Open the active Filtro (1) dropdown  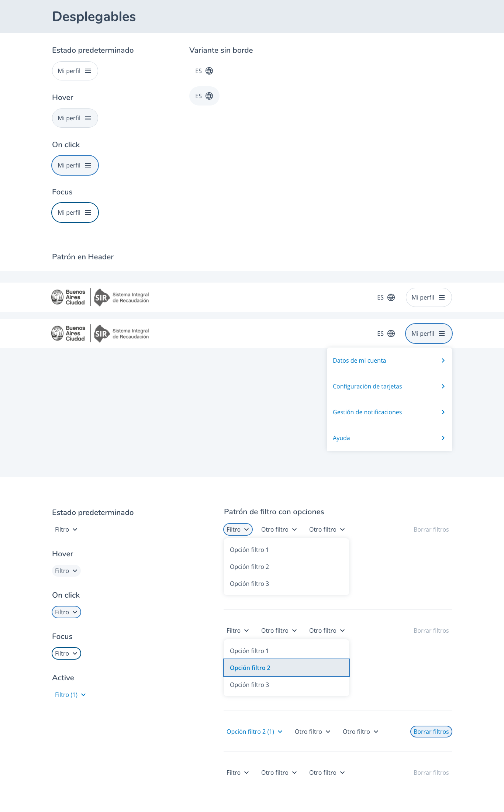70,695
